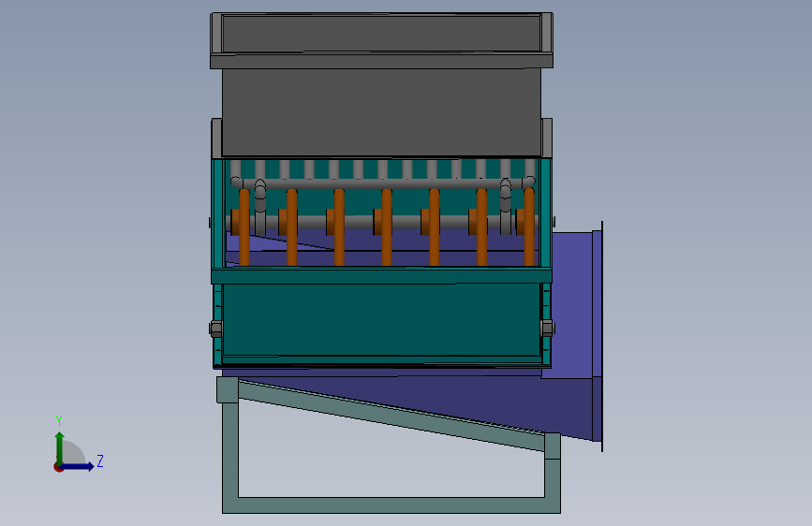Image resolution: width=812 pixels, height=526 pixels.
Task: Select the sloped frame member under purple chute
Action: [x=391, y=416]
